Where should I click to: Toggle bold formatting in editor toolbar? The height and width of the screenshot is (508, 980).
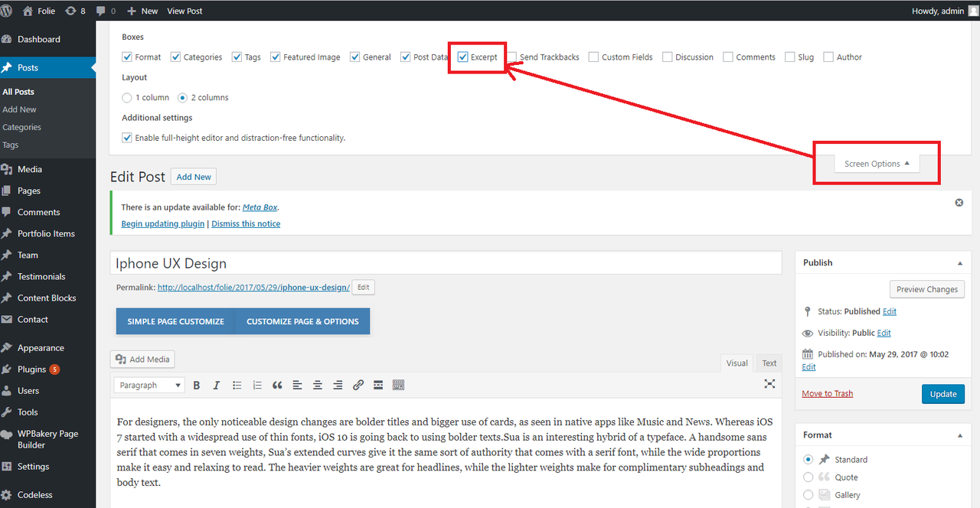[x=197, y=385]
